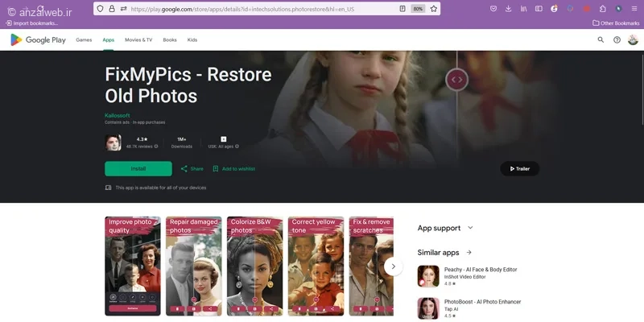This screenshot has height=322, width=644.
Task: Click the devices availability icon
Action: pyautogui.click(x=108, y=188)
